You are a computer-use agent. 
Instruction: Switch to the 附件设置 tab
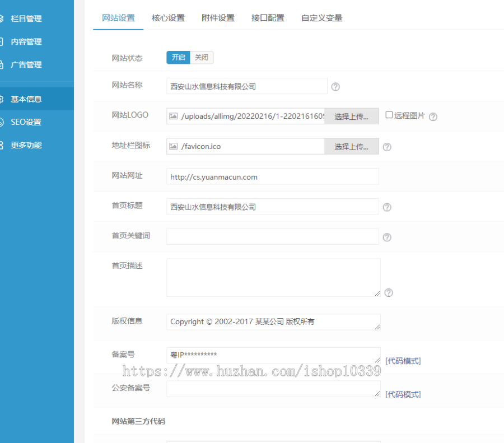click(x=218, y=18)
